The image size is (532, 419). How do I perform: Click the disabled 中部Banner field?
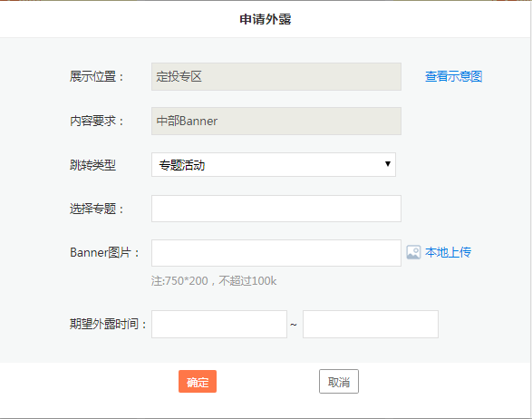pos(276,122)
